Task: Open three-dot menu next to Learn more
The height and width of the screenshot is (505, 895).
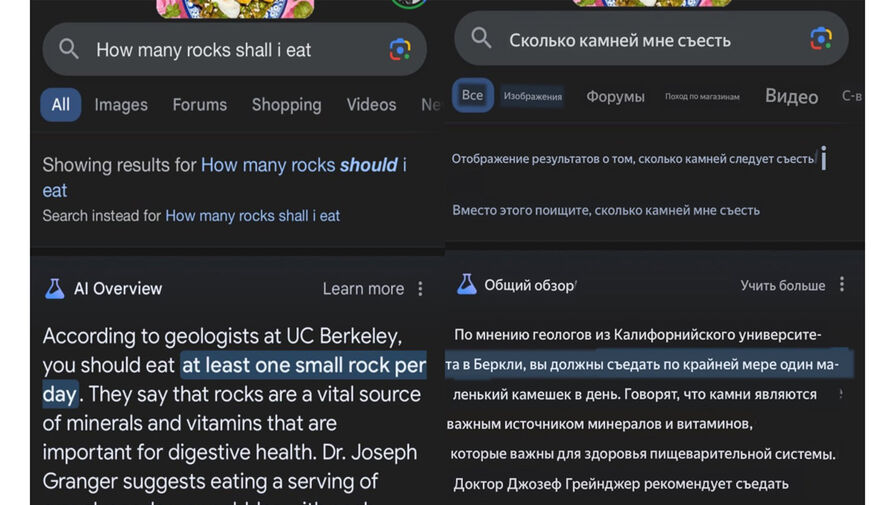Action: point(420,289)
